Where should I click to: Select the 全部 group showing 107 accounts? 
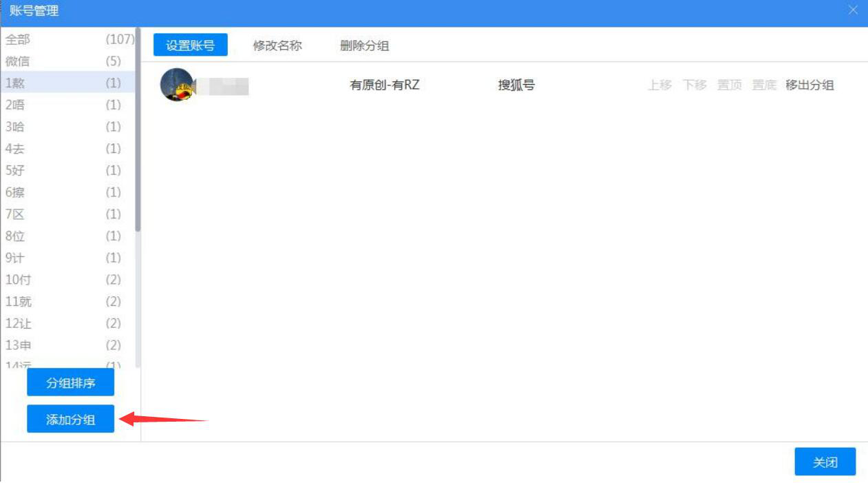(x=41, y=40)
